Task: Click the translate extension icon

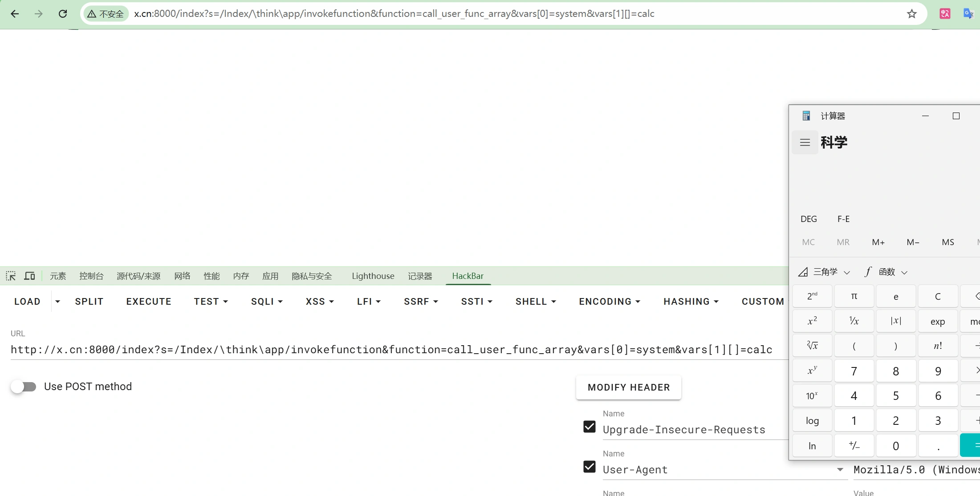Action: (944, 14)
